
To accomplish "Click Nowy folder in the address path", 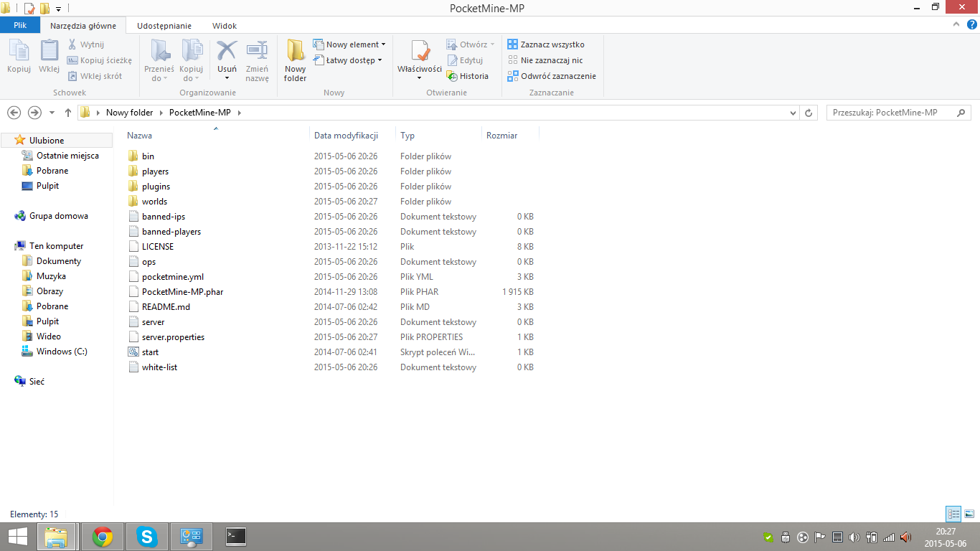I will [x=130, y=113].
